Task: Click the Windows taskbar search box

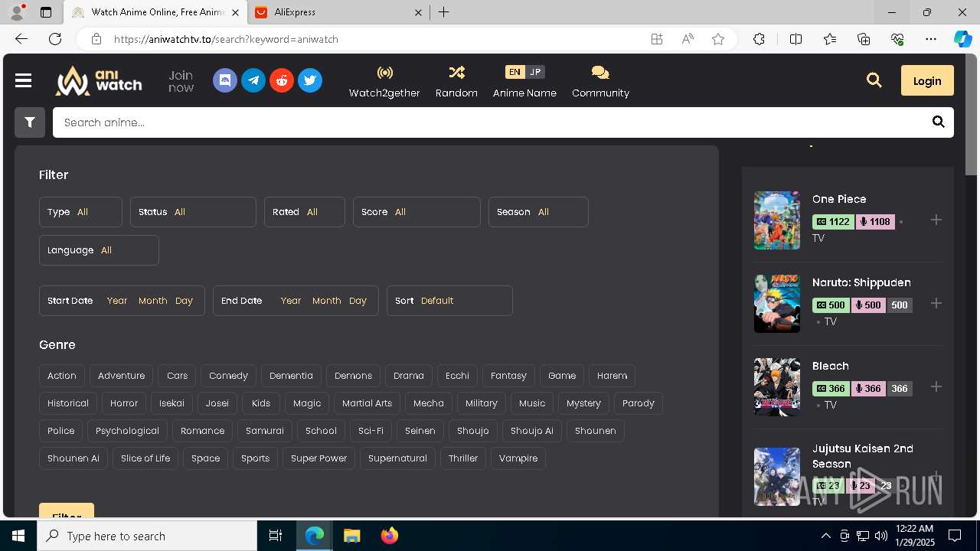Action: (x=147, y=536)
